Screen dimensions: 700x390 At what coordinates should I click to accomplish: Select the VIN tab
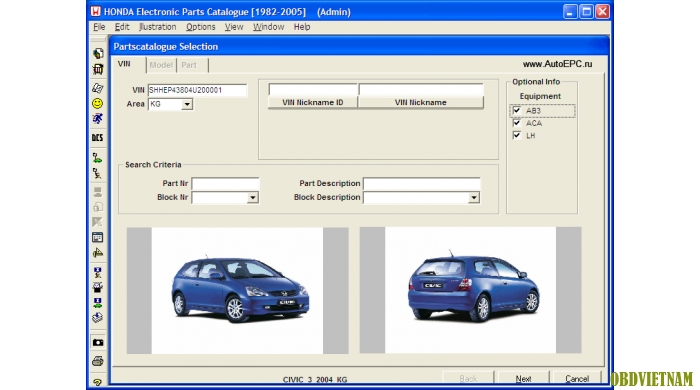pyautogui.click(x=128, y=64)
